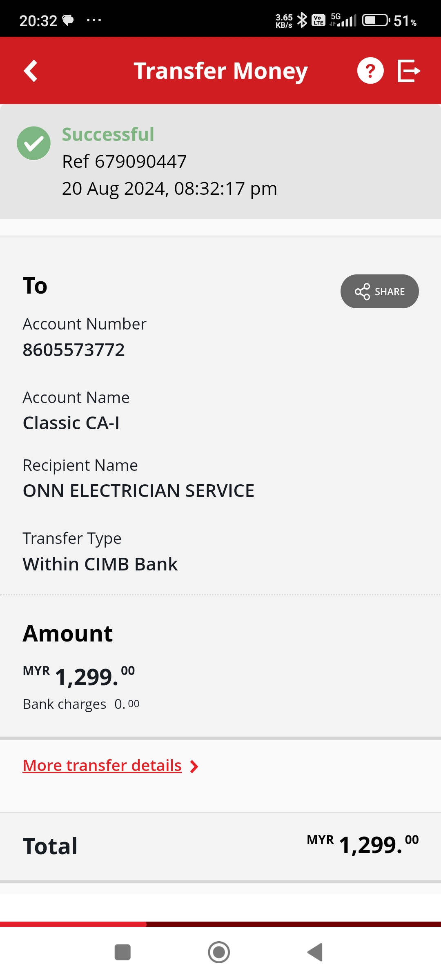Tap the green success checkmark icon
Viewport: 441px width, 980px height.
(33, 143)
